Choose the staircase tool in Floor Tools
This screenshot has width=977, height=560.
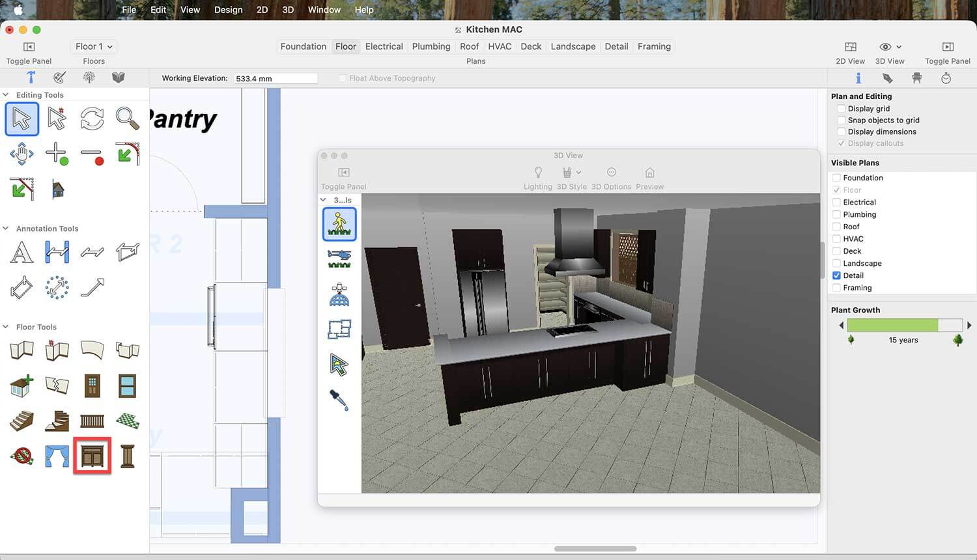(21, 421)
